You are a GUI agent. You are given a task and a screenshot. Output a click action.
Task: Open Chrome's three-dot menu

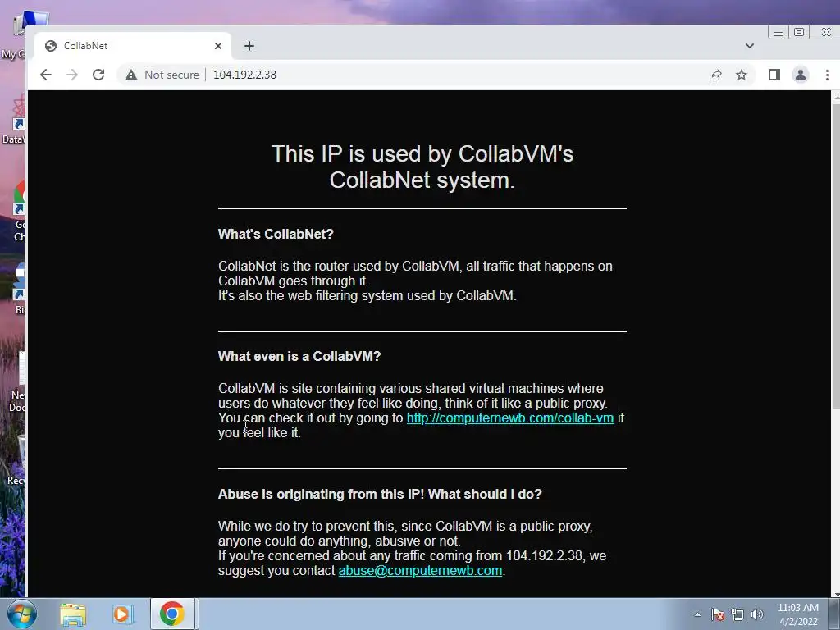pos(827,75)
